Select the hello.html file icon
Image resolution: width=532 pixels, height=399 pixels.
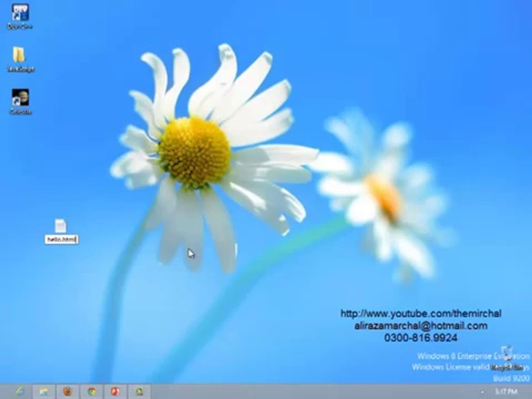point(61,226)
